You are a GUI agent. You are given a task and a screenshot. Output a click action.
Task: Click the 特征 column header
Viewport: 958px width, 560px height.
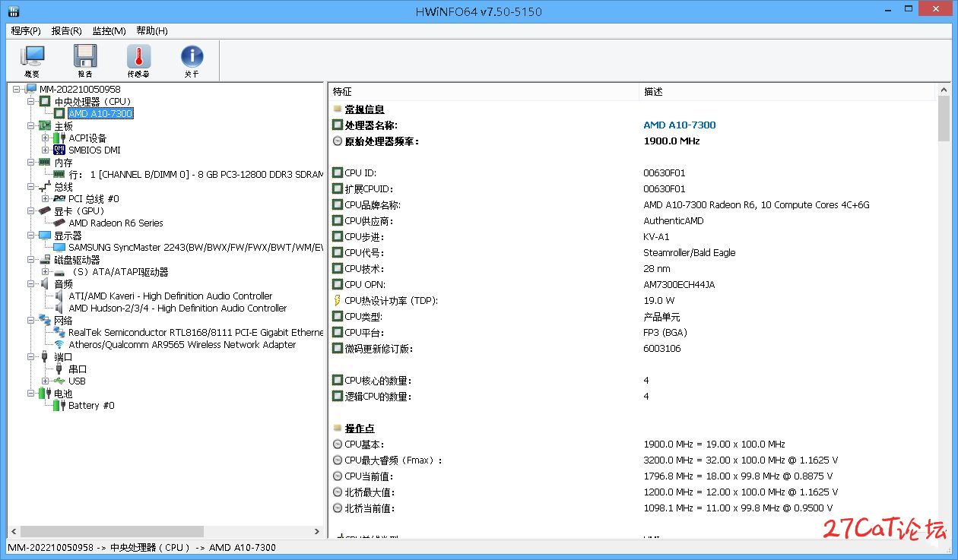coord(484,91)
